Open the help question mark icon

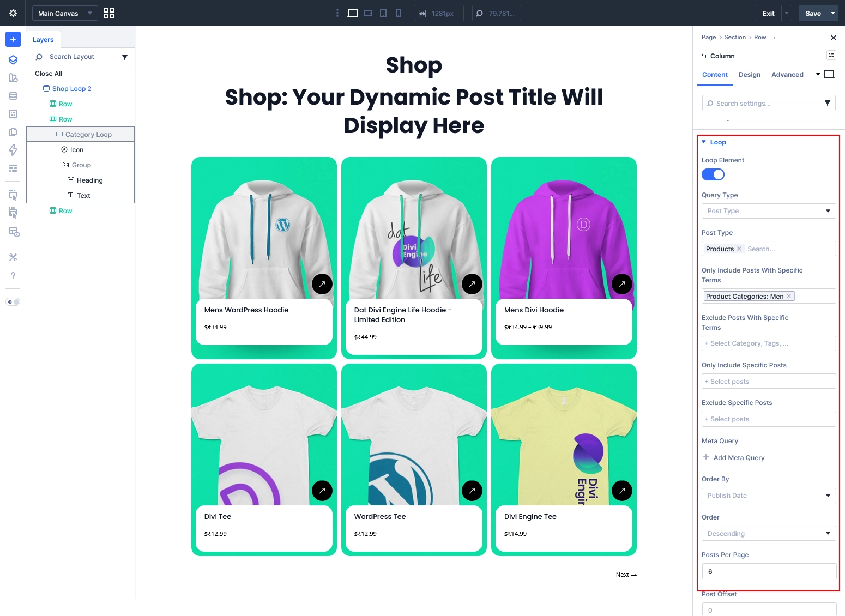[13, 275]
